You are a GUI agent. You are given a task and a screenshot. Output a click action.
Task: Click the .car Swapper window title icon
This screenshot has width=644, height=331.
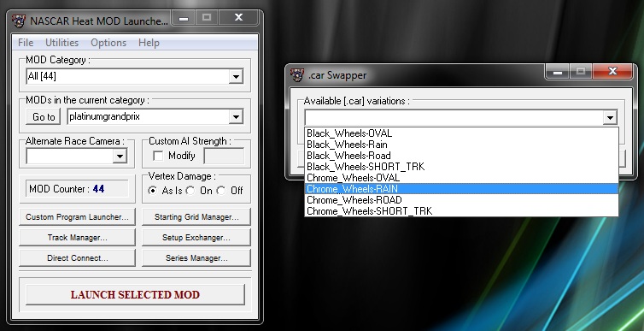[296, 74]
